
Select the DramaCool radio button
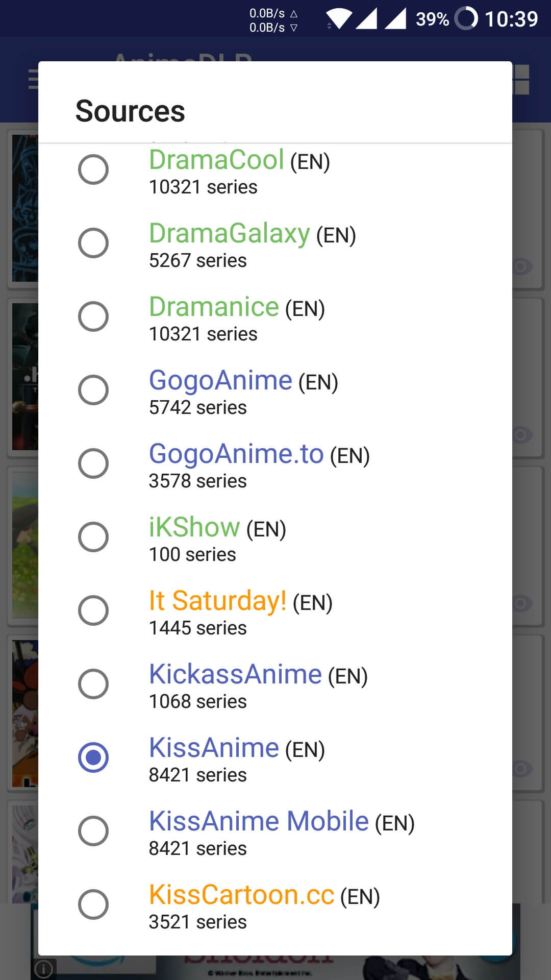(93, 169)
